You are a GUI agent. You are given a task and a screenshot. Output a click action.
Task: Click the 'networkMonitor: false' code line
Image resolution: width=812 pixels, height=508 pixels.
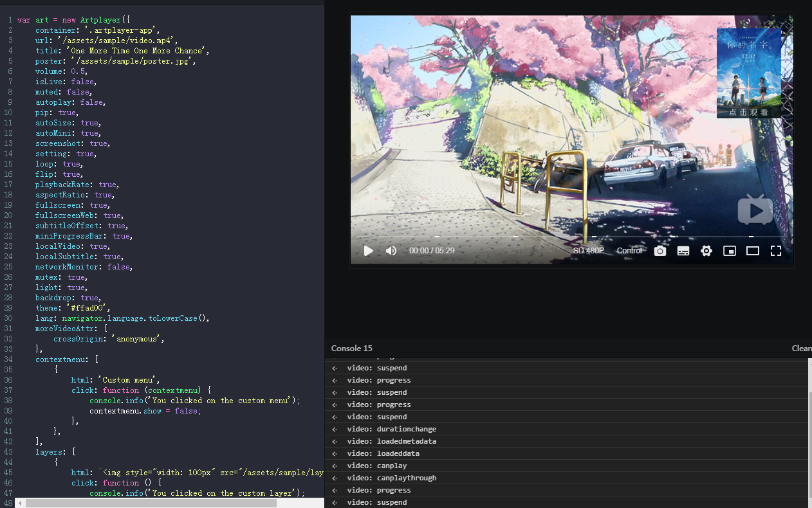84,267
